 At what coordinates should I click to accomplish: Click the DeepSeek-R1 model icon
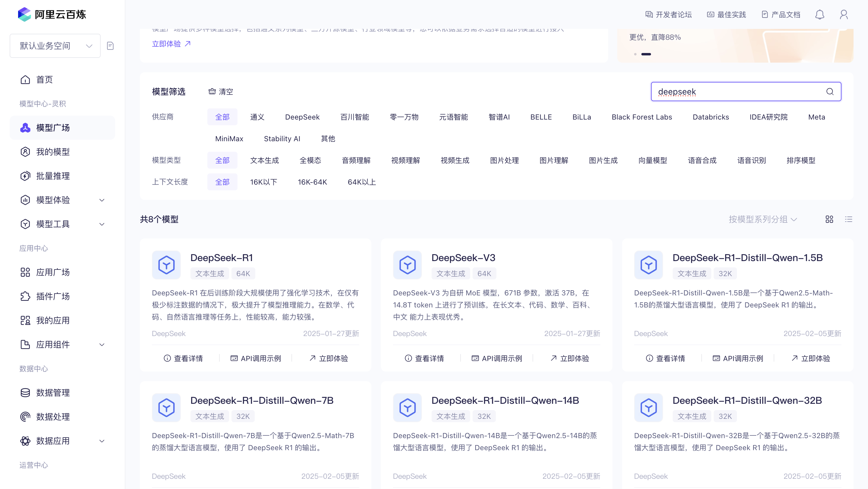166,265
